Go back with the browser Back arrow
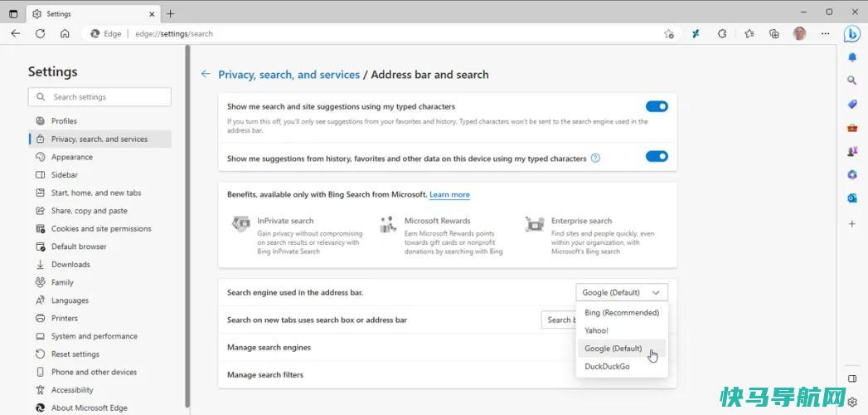868x415 pixels. pos(16,34)
